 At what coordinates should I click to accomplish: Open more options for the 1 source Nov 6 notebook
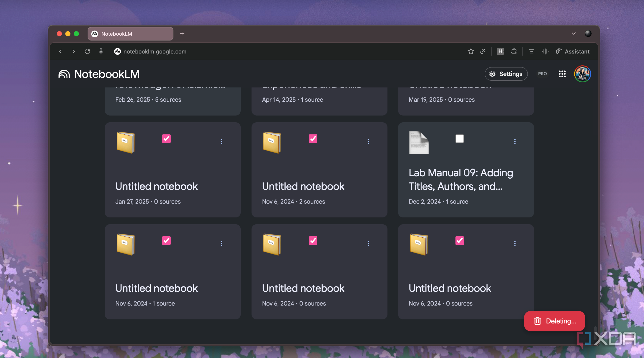[x=221, y=243]
